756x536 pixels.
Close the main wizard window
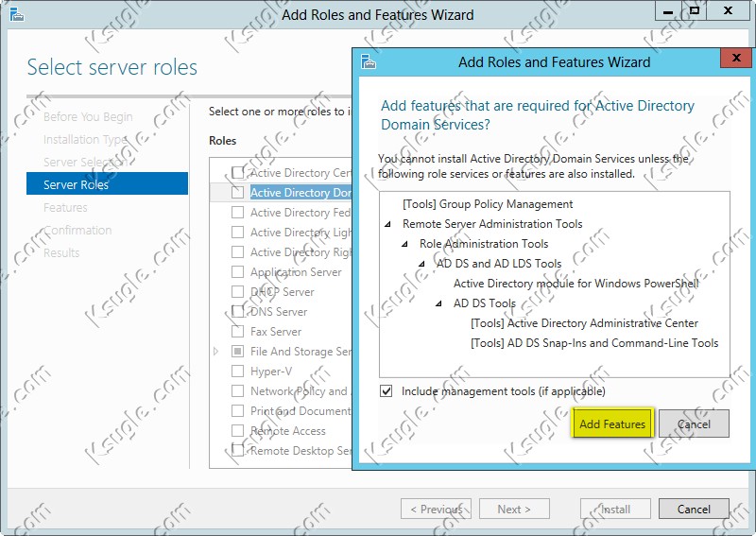(728, 11)
